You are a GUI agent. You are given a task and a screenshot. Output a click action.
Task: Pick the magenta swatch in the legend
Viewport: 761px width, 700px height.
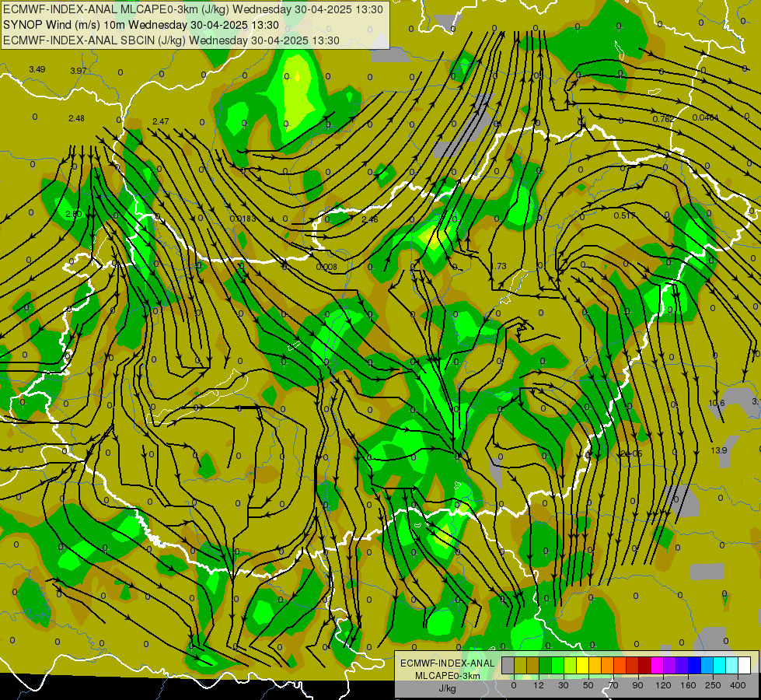click(x=657, y=665)
